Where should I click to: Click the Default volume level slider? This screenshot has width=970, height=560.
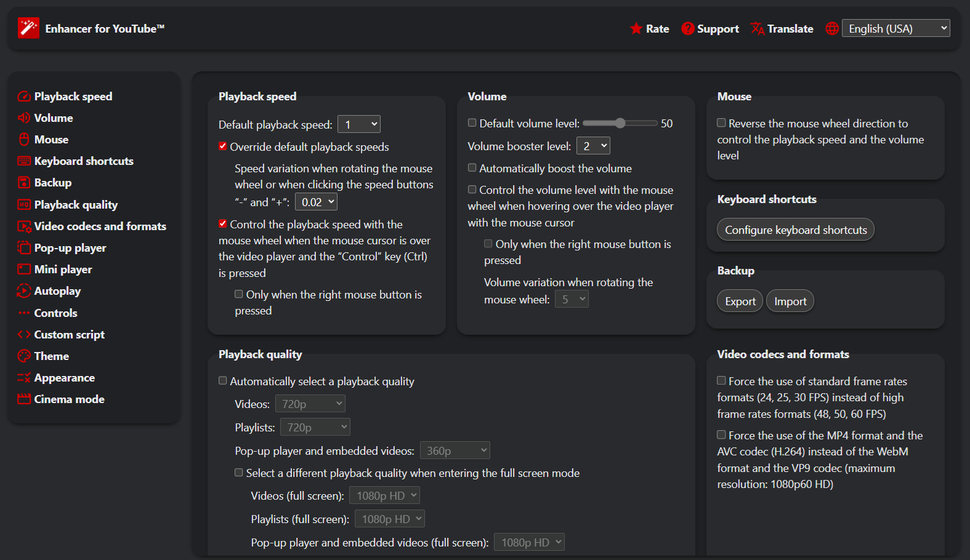620,123
